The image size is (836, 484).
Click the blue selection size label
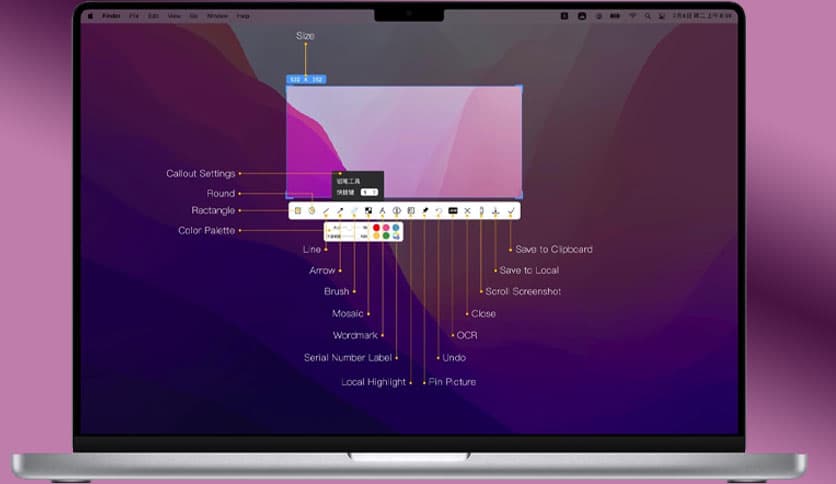click(306, 79)
